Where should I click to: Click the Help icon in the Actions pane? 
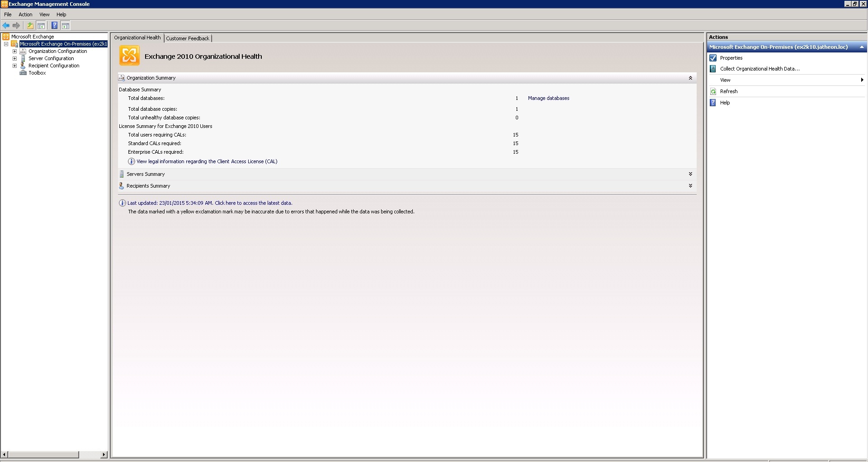pyautogui.click(x=713, y=103)
